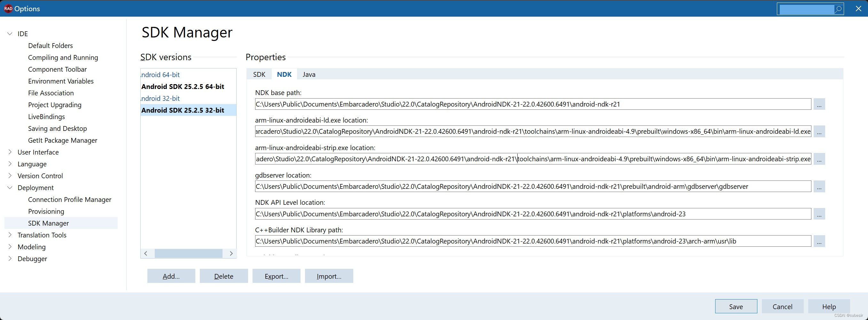Click the androideabi-ld.exe location field
Image resolution: width=868 pixels, height=320 pixels.
tap(533, 132)
